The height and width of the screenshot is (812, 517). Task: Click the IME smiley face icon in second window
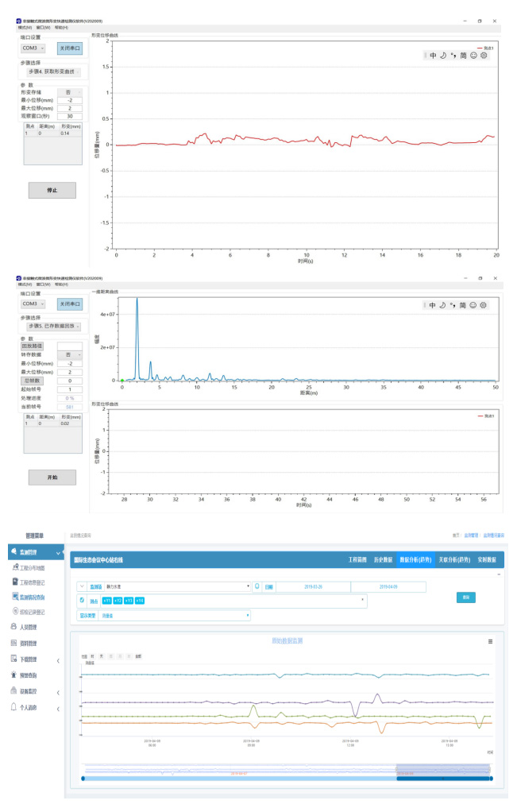(x=473, y=305)
